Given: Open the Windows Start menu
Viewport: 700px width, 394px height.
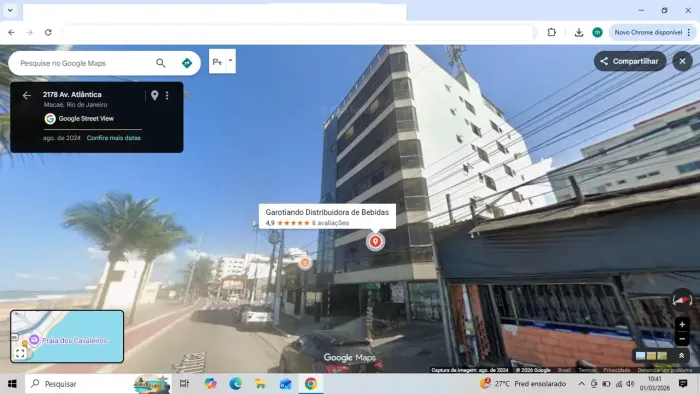Looking at the screenshot, I should 12,383.
